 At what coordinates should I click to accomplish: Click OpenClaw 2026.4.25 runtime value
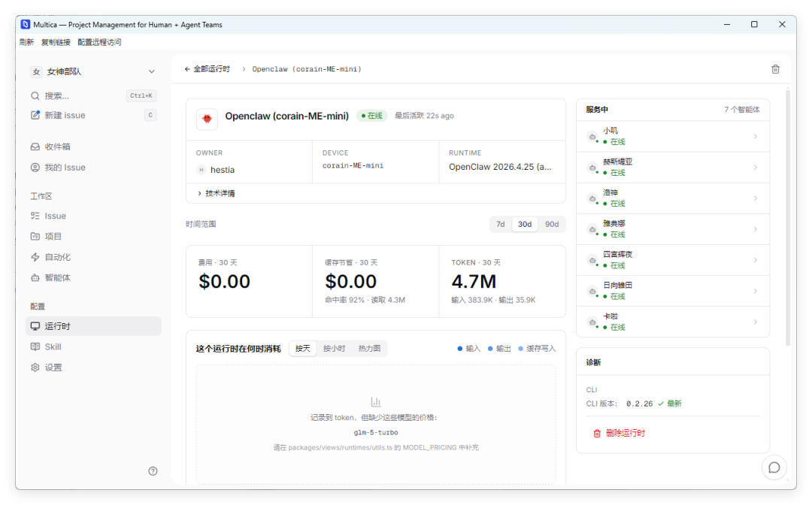tap(500, 167)
